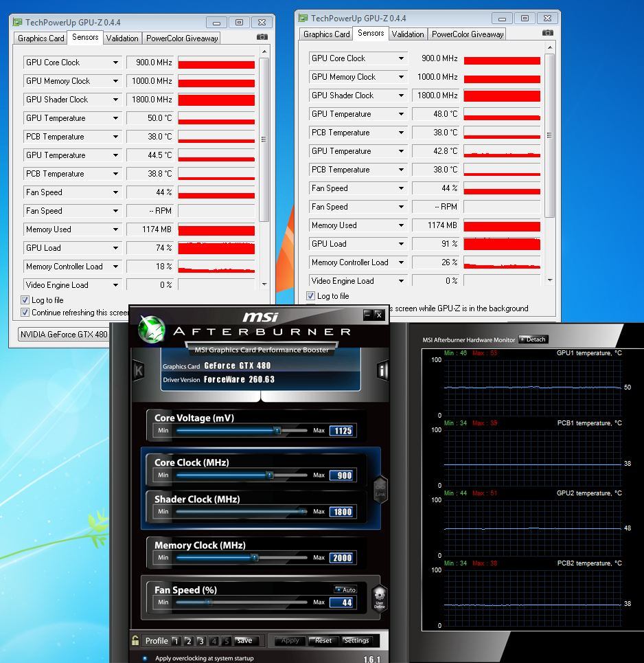Open GPU Core Clock dropdown in left GPU-Z

(115, 62)
